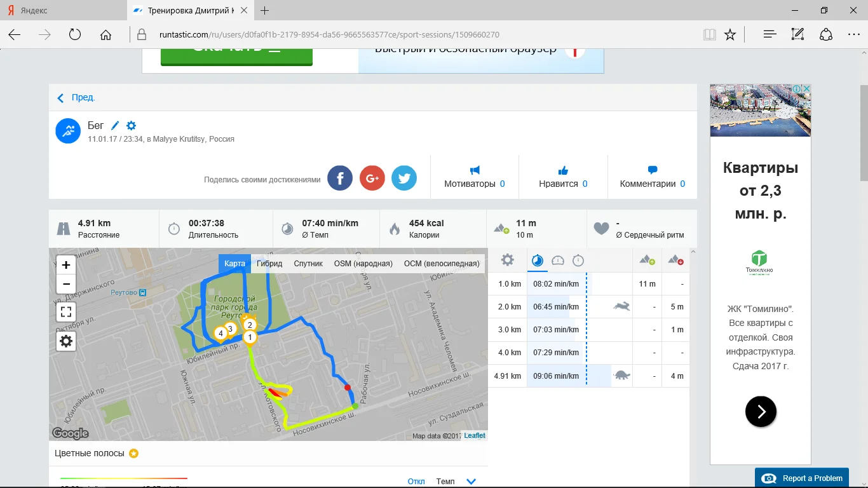The height and width of the screenshot is (488, 868).
Task: Zoom in on the map
Action: tap(66, 265)
